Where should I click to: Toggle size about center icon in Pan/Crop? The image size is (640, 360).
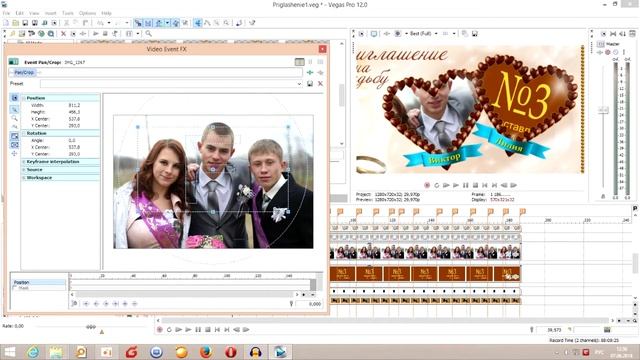point(14,145)
